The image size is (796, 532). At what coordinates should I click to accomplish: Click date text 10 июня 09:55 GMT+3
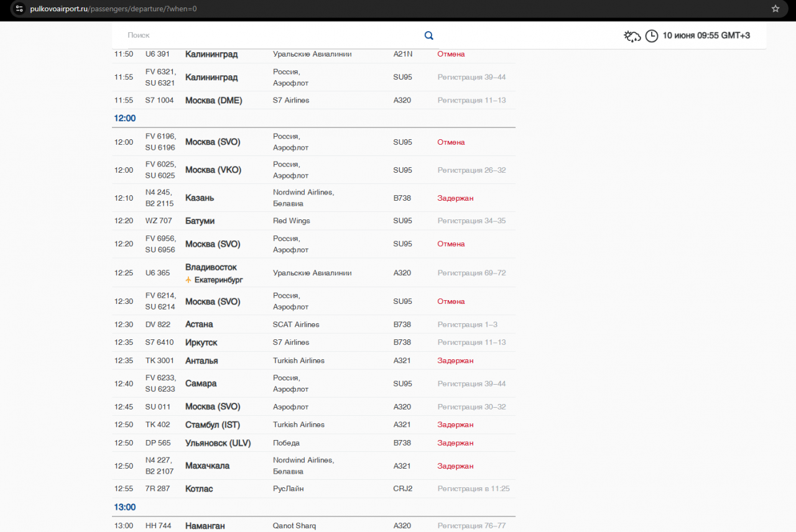[x=706, y=35]
